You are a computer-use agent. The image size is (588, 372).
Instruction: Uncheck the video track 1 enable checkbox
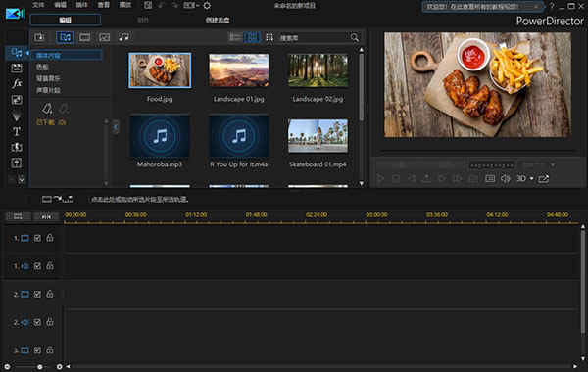(37, 238)
